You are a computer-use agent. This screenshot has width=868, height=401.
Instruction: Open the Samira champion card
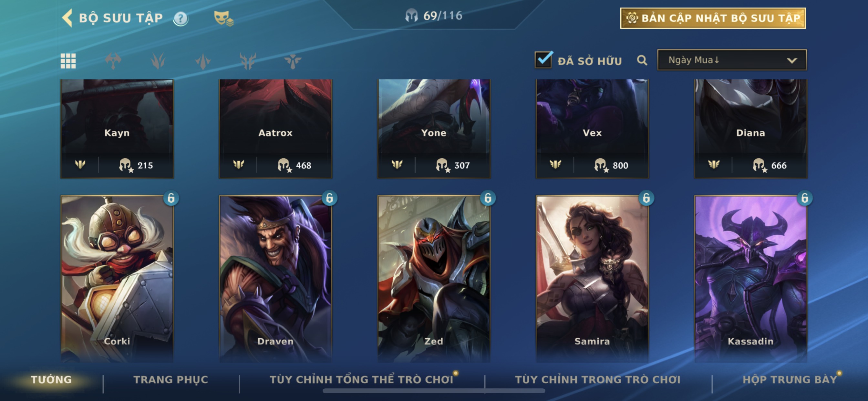point(592,279)
